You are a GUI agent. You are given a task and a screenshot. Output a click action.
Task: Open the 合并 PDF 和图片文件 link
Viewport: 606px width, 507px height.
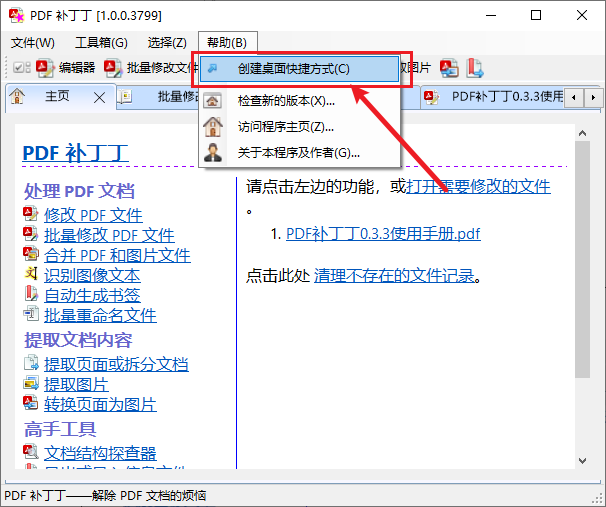(117, 255)
